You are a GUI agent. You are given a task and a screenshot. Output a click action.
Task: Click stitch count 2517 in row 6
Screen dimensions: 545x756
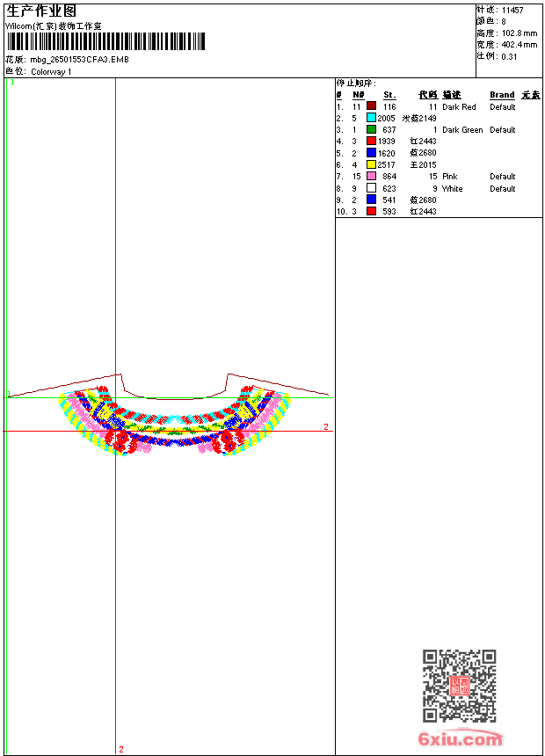[x=386, y=165]
